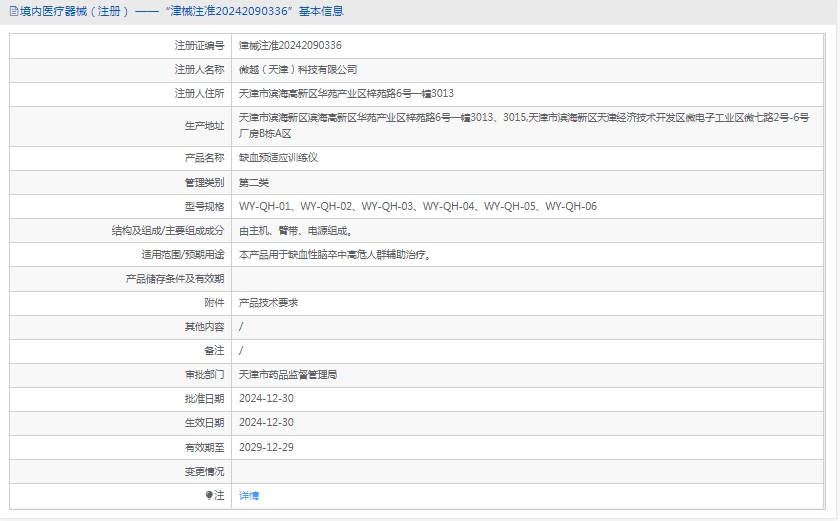The height and width of the screenshot is (521, 840).
Task: Click the 批准日期 value 2024-12-30
Action: 266,398
